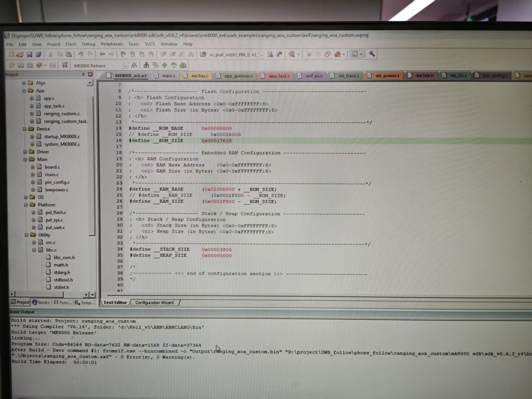Switch to the mir3da.c editor tab

pos(196,76)
